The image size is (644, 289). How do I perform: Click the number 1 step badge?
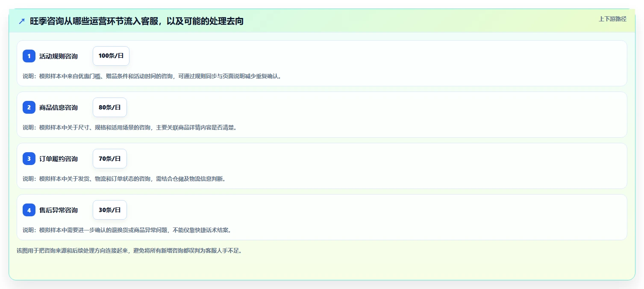[29, 56]
